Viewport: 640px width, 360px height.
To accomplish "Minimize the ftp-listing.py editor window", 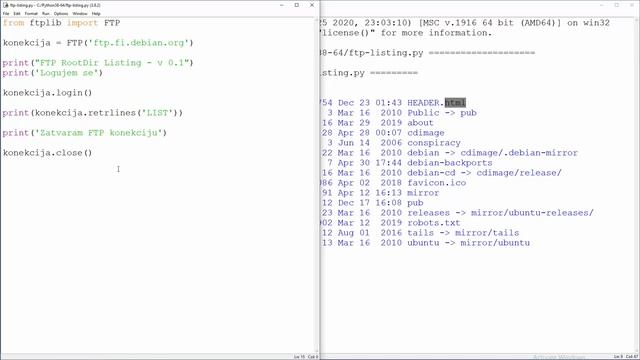I will click(282, 5).
